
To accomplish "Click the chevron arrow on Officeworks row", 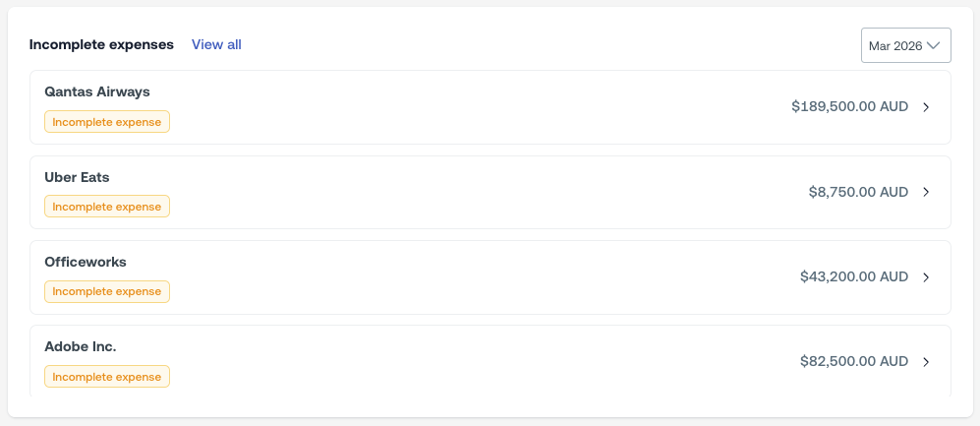I will 926,277.
